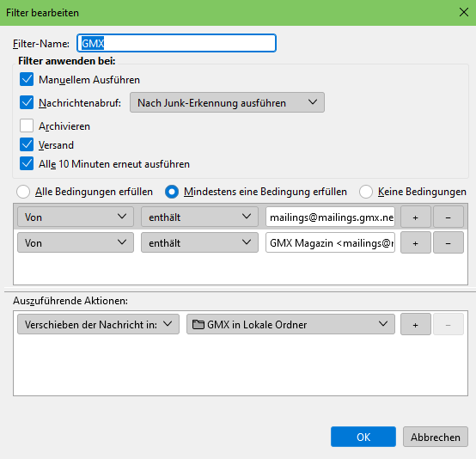Click the mailings@mailings.gmx.net value field
476x459 pixels.
330,217
